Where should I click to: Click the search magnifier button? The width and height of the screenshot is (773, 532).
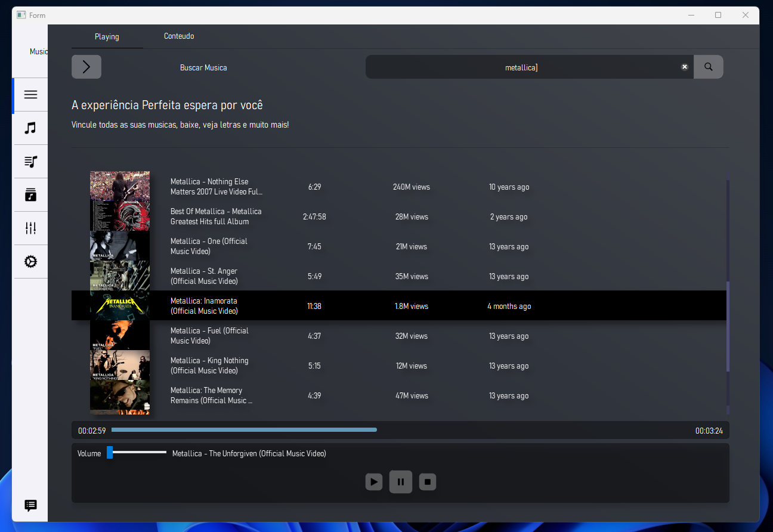(x=709, y=67)
